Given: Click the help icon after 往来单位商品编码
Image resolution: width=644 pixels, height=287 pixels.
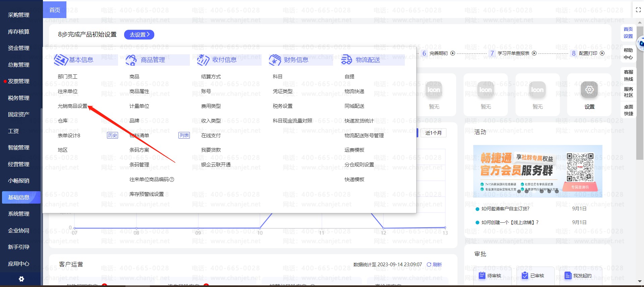Looking at the screenshot, I should [172, 180].
